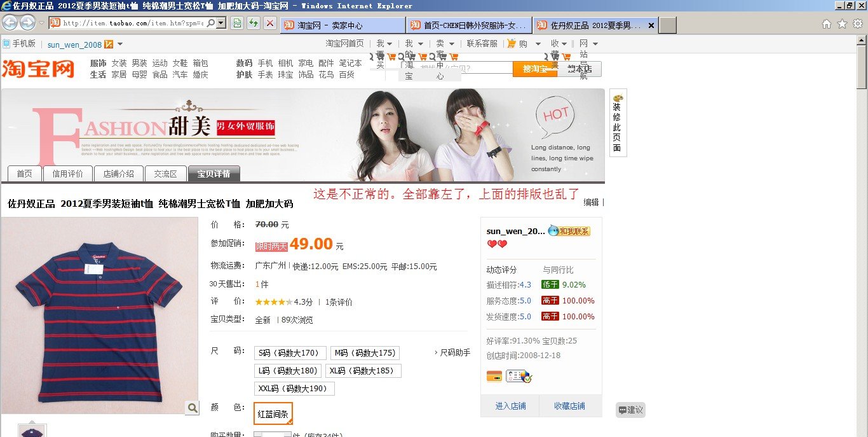Image resolution: width=868 pixels, height=437 pixels.
Task: Select size S码（码数大170）
Action: 290,353
